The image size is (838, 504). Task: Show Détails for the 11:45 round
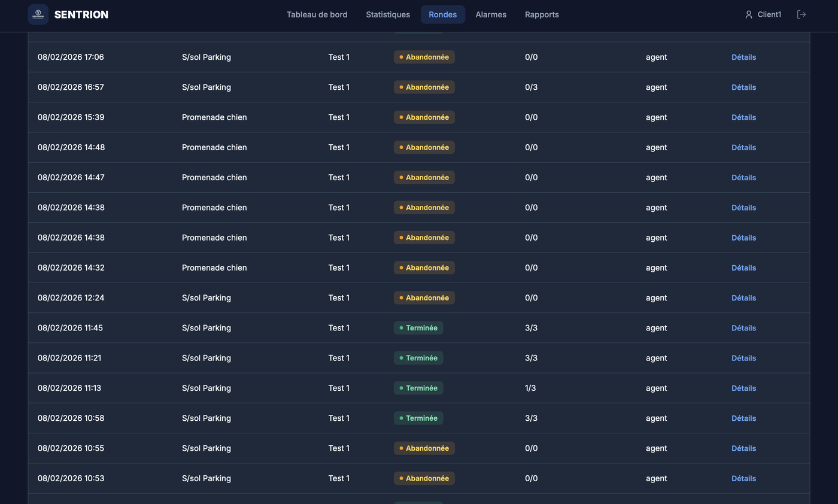(x=743, y=328)
